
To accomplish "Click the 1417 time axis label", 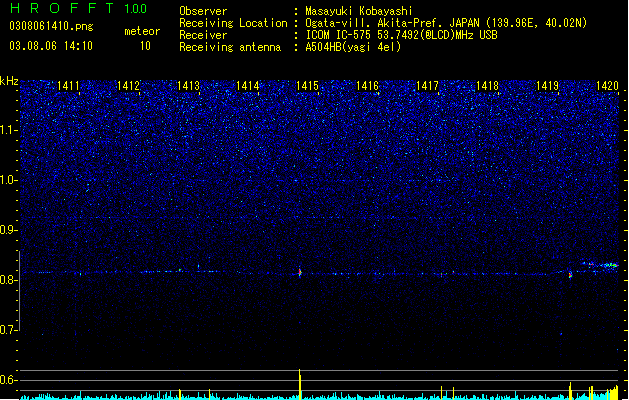I will (x=427, y=86).
